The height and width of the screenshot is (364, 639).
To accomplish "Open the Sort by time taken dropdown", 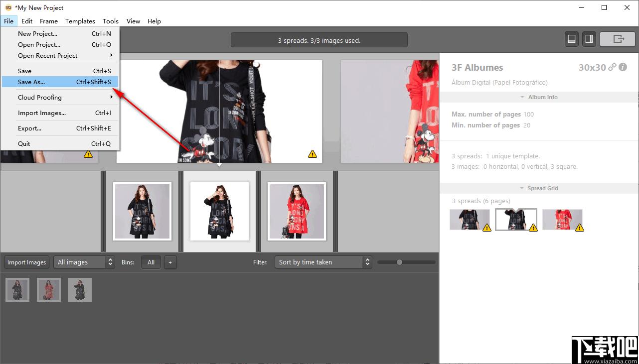I will pyautogui.click(x=323, y=262).
